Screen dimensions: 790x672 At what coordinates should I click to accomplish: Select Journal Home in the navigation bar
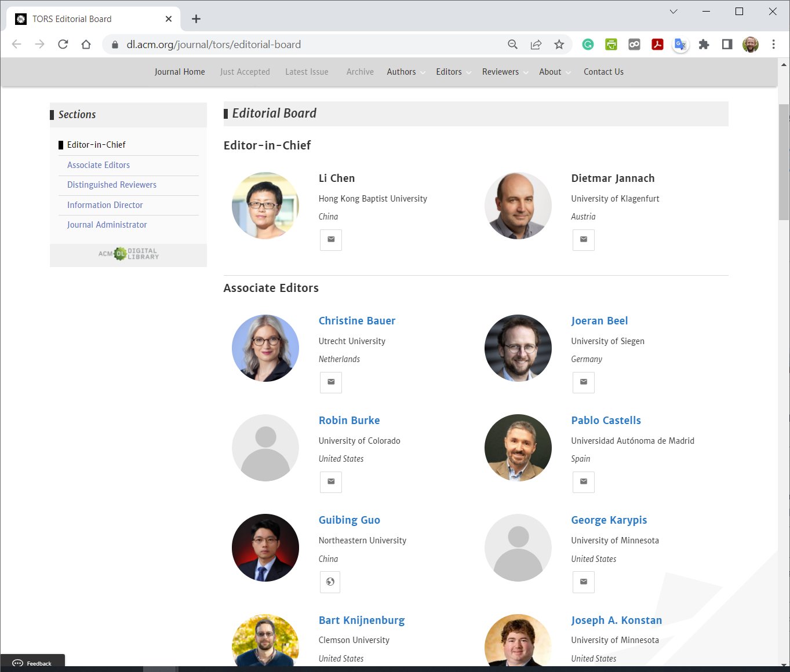coord(180,72)
